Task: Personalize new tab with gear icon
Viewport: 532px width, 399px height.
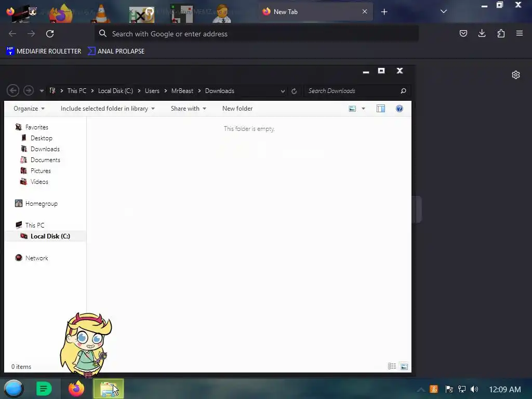Action: 516,75
